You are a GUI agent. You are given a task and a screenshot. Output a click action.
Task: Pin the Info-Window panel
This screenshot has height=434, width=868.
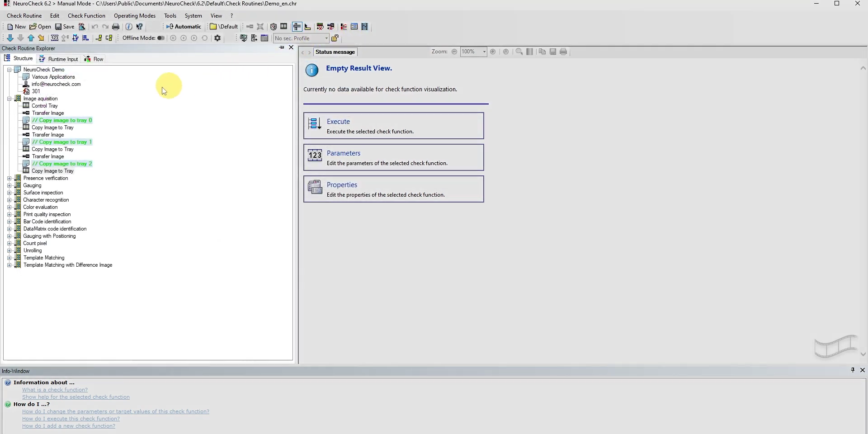click(853, 370)
